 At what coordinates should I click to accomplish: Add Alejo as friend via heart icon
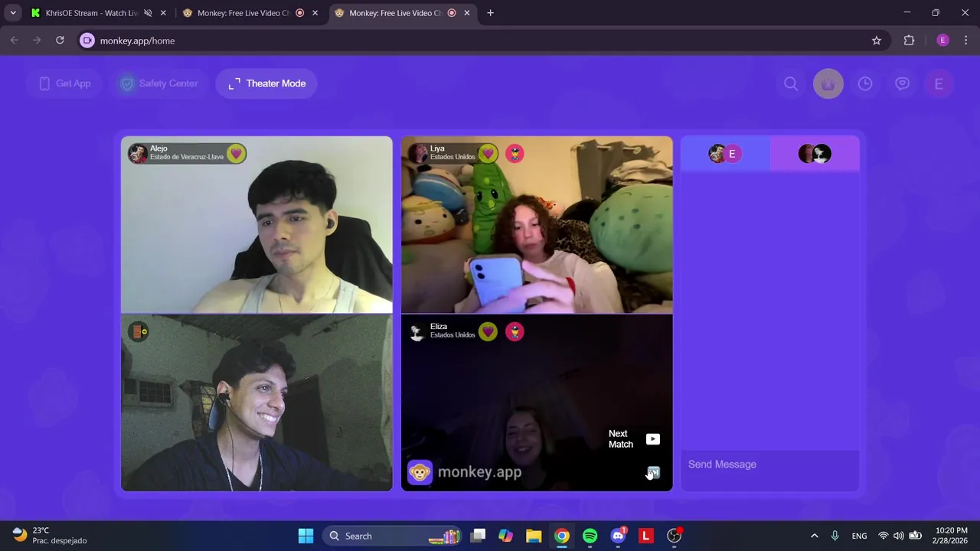coord(236,154)
